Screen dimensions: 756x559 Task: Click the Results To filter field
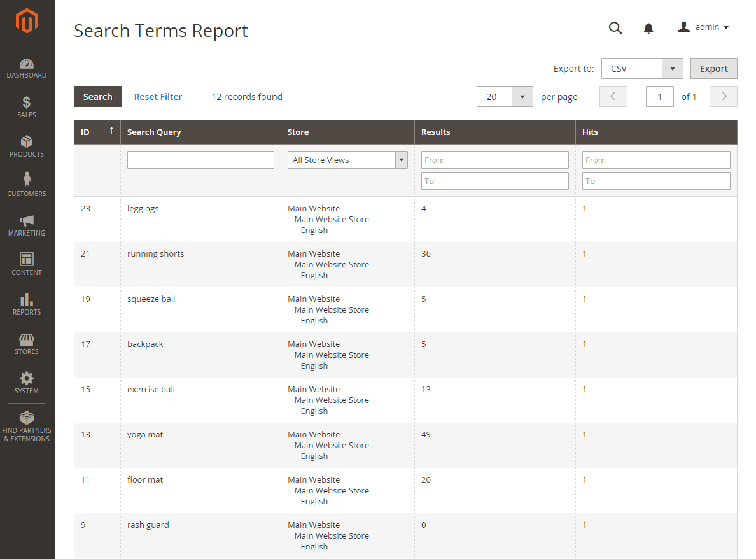coord(494,181)
